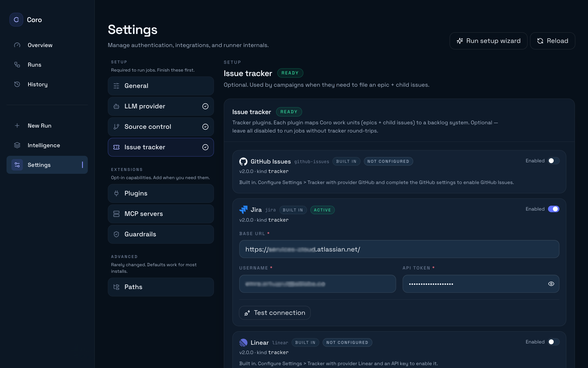Go to Runs in the sidebar

pyautogui.click(x=47, y=65)
